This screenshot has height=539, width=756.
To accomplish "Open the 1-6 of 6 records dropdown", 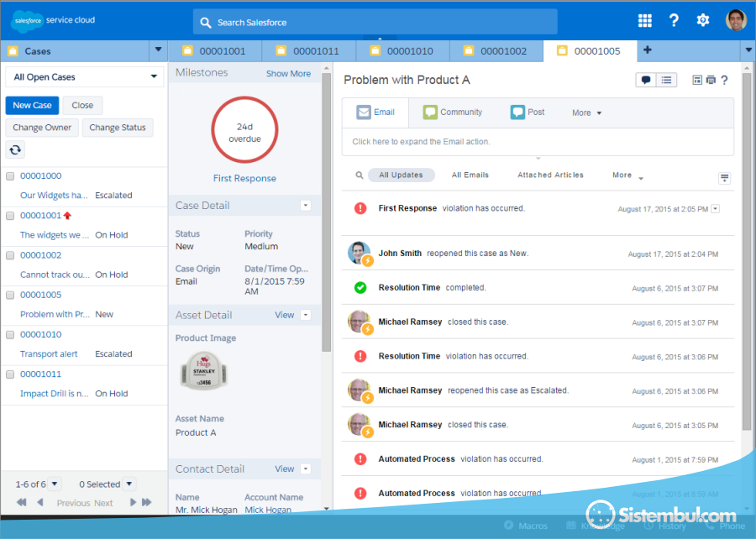I will (x=55, y=484).
